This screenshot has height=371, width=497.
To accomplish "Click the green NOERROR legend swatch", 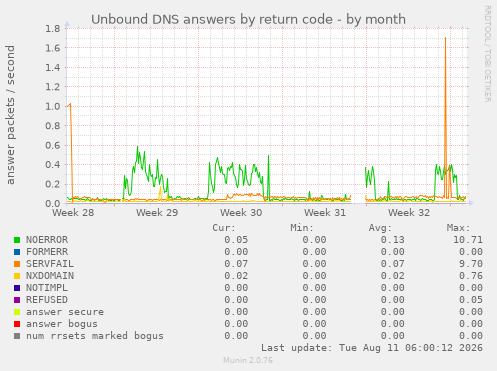I will click(17, 240).
